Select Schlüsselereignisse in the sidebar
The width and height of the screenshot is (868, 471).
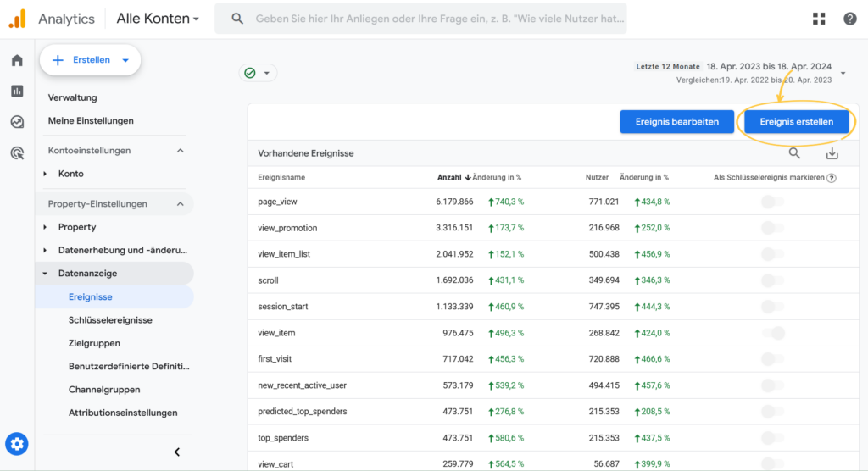tap(110, 320)
